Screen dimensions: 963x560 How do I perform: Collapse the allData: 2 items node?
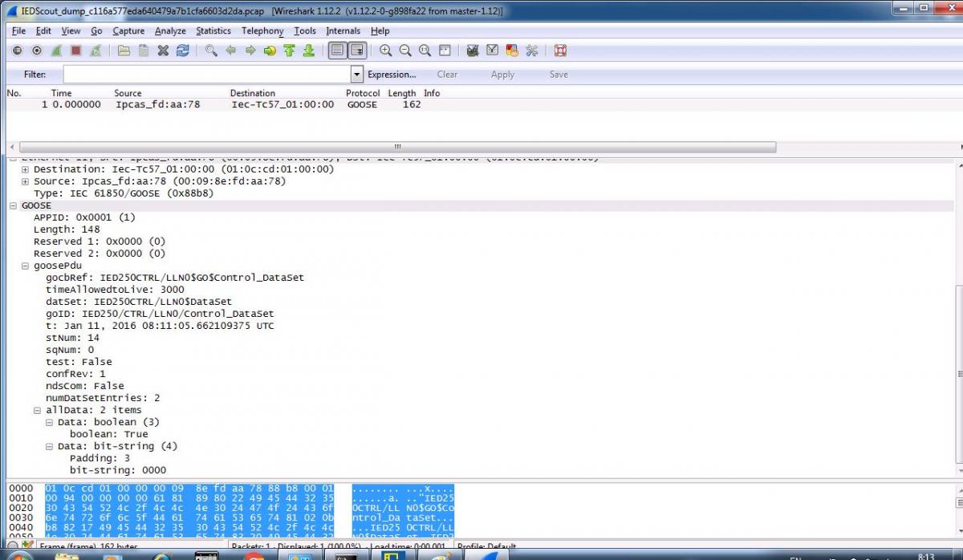pos(37,410)
